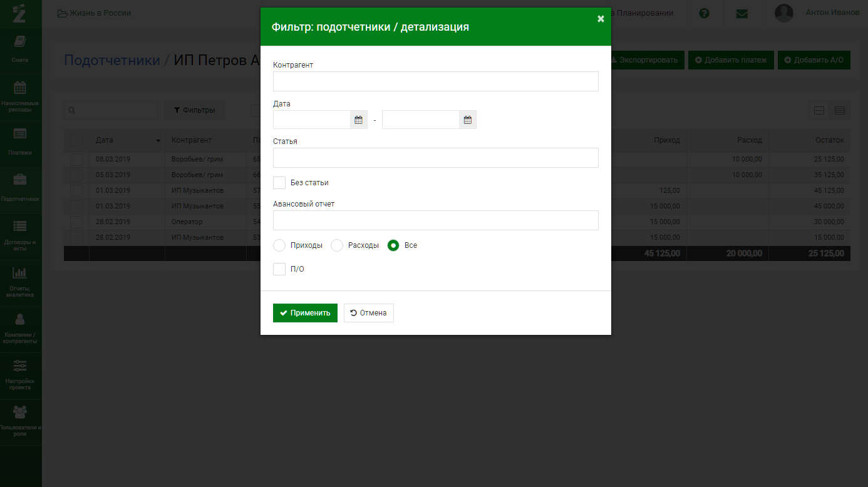Click the user avatar picture
Image resolution: width=868 pixels, height=487 pixels.
(x=784, y=13)
